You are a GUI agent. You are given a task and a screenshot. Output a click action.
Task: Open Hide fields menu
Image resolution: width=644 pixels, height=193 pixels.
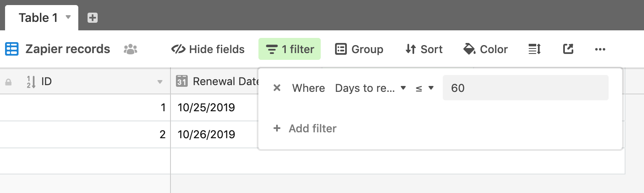click(x=208, y=49)
